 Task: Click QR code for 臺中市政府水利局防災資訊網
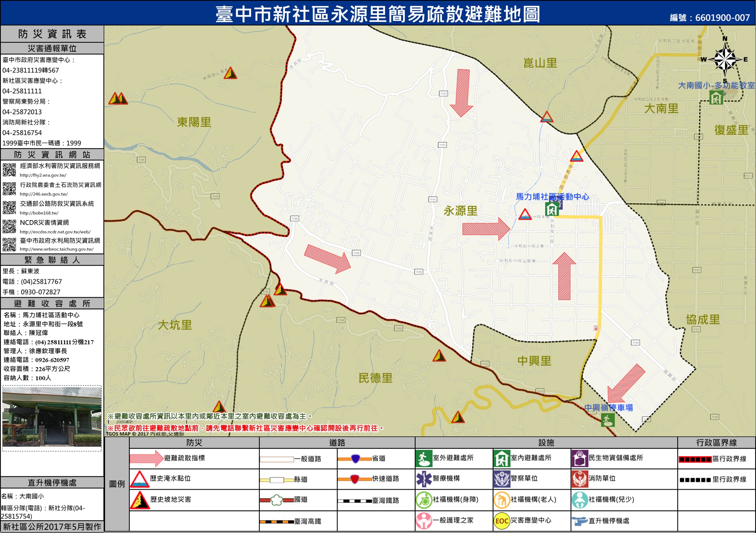click(x=9, y=244)
